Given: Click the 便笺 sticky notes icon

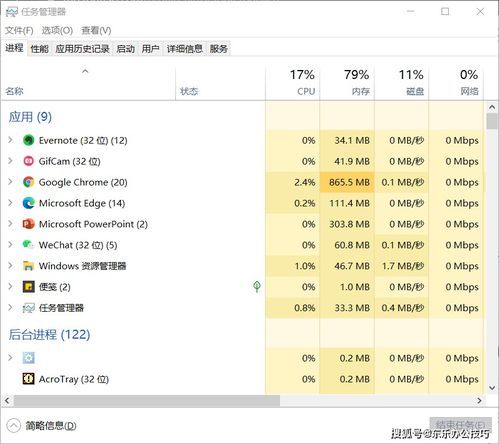Looking at the screenshot, I should point(29,287).
